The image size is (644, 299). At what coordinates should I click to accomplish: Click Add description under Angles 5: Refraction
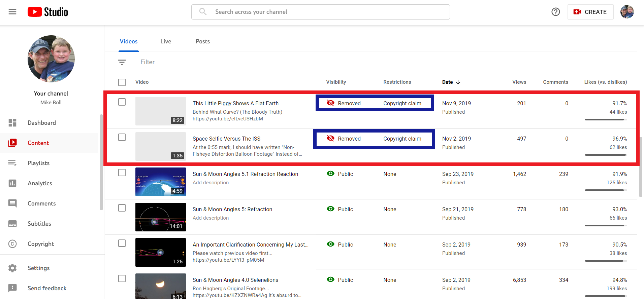coord(211,218)
